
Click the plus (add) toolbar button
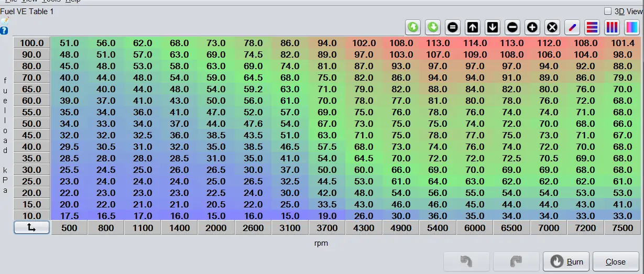coord(532,27)
